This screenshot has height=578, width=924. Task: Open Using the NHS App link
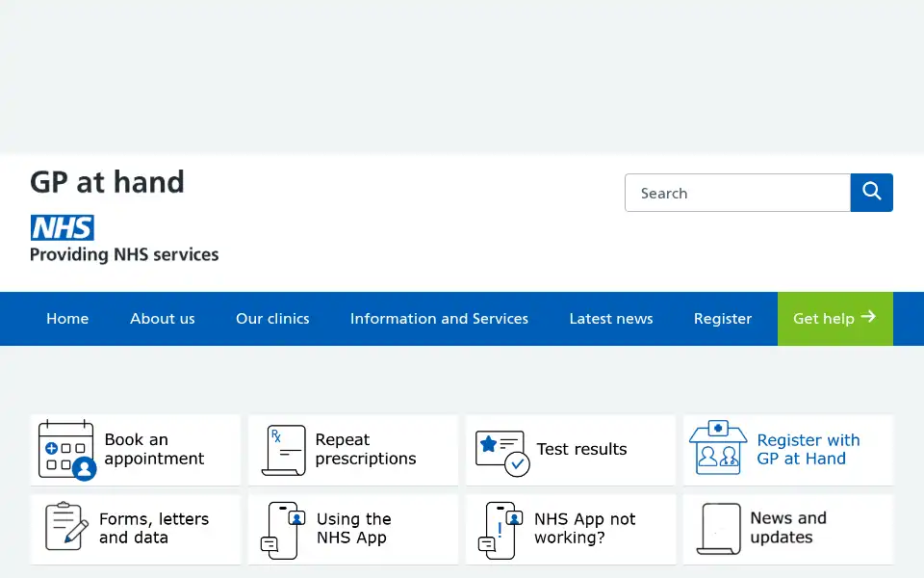pos(353,528)
